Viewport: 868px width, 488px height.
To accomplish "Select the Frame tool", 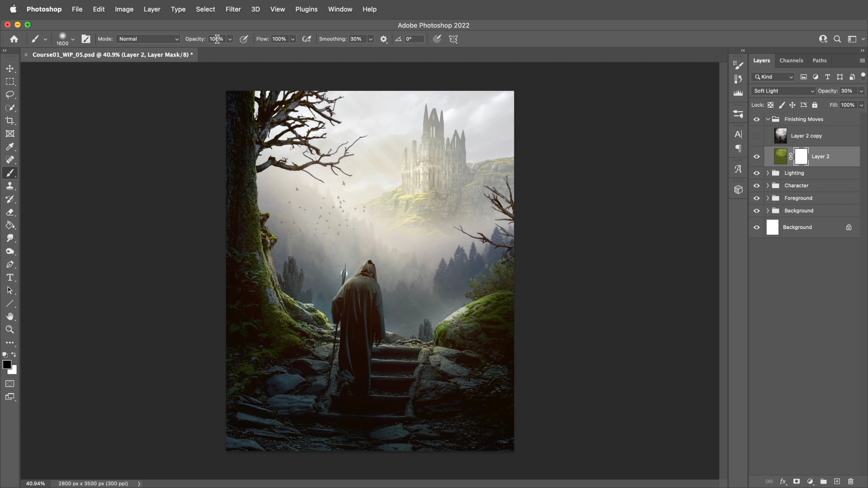I will (x=10, y=134).
